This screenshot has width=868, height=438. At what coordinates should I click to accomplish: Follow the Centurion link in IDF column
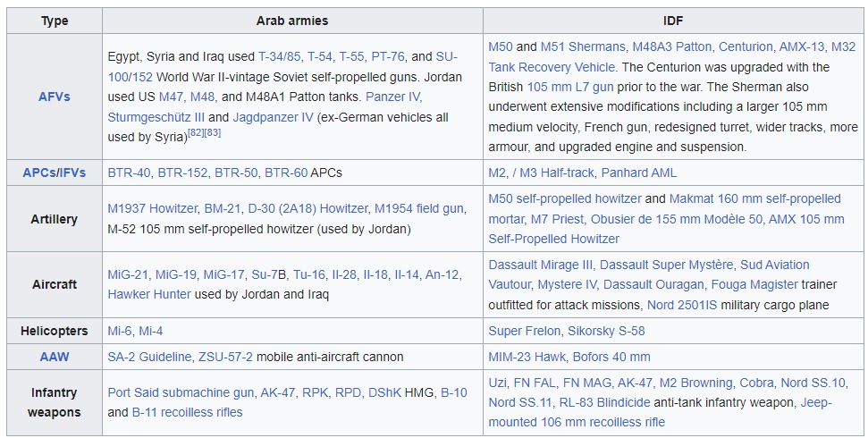(746, 47)
